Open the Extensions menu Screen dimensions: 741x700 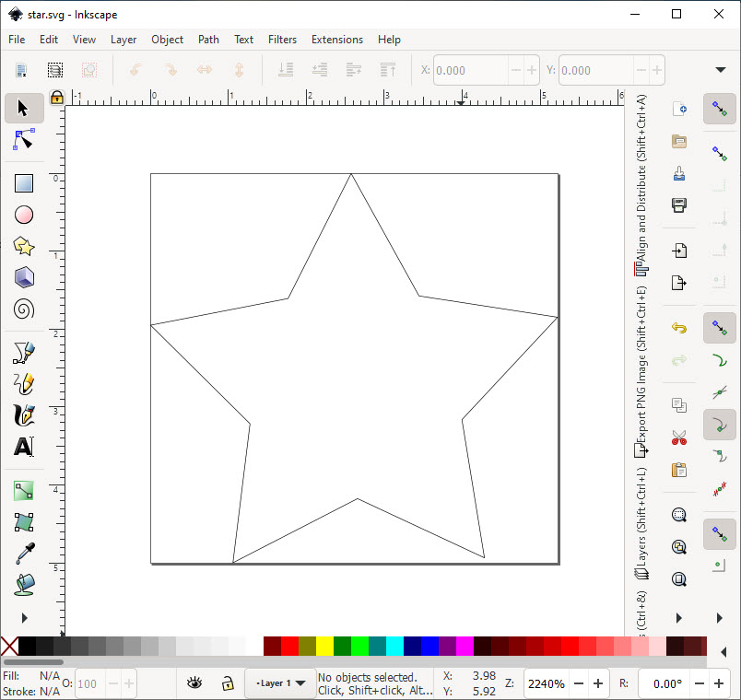tap(336, 40)
